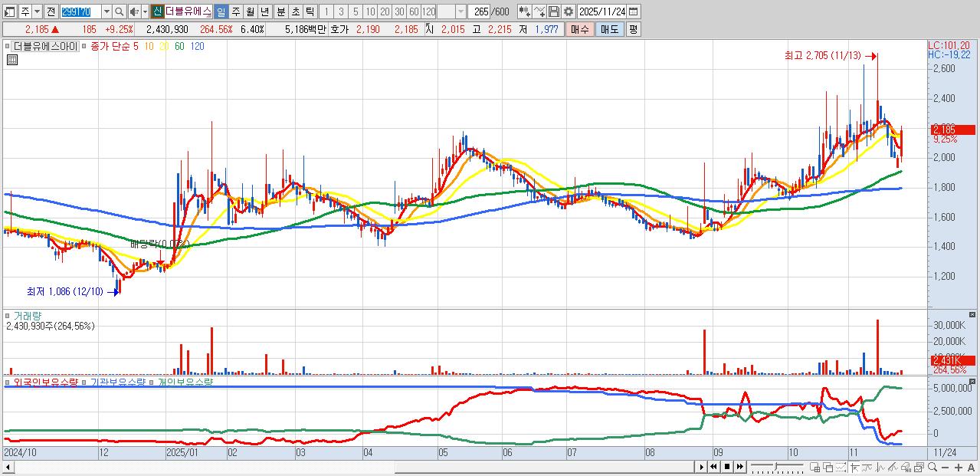Open the interval value combo box dropdown
The image size is (980, 476).
tap(460, 11)
